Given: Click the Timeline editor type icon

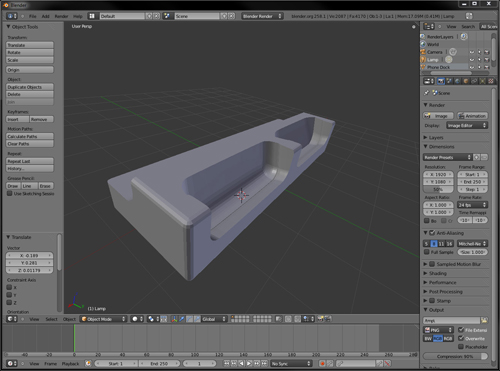Looking at the screenshot, I should [x=12, y=363].
